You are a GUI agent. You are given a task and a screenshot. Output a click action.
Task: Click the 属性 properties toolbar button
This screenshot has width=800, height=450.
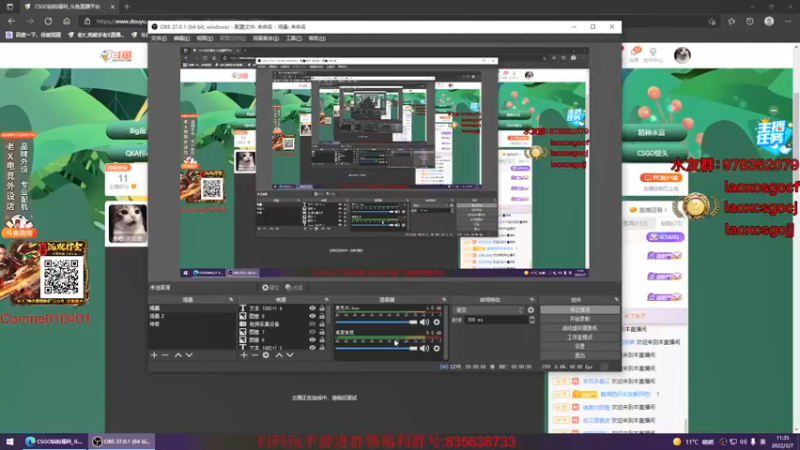pos(270,288)
